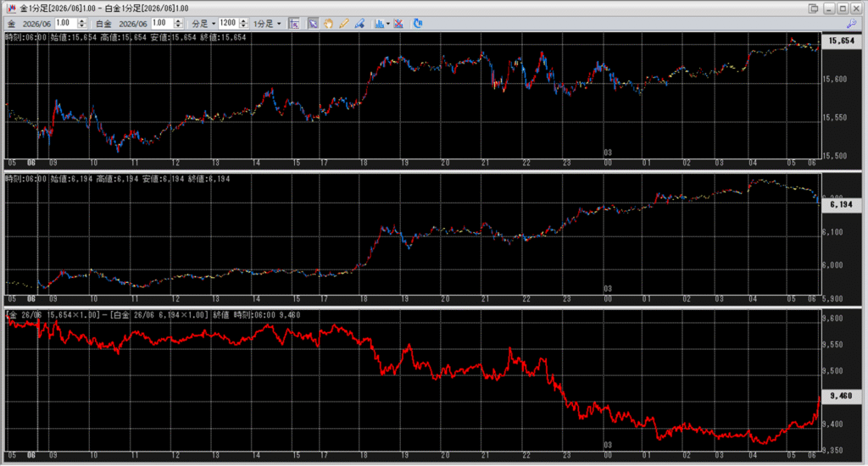The image size is (868, 466).
Task: Click the remove indicators chart icon
Action: pyautogui.click(x=399, y=24)
